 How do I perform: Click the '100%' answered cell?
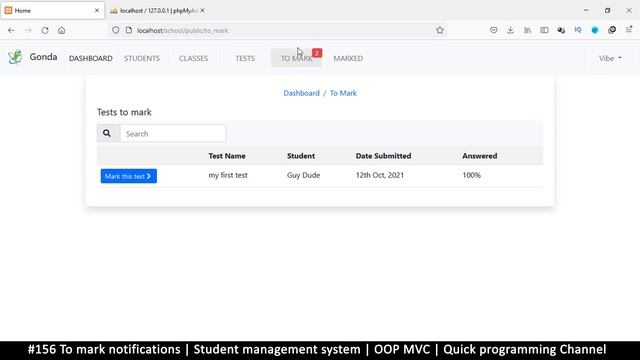[x=471, y=175]
